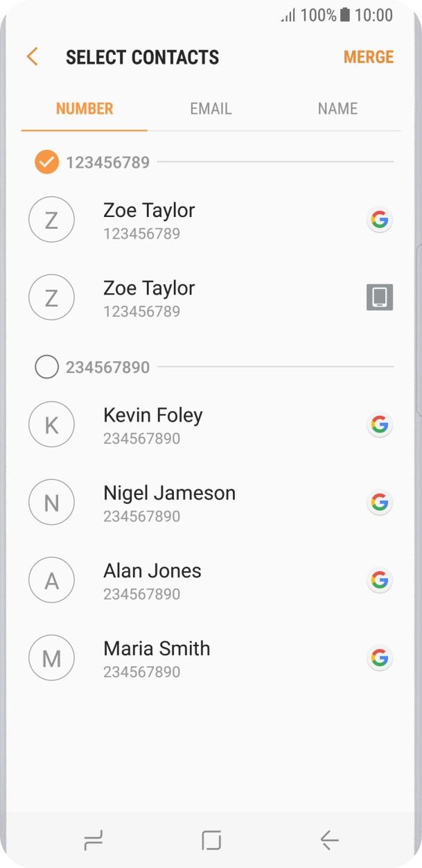Open the Alan Jones contact entry
The image size is (422, 868).
152,580
